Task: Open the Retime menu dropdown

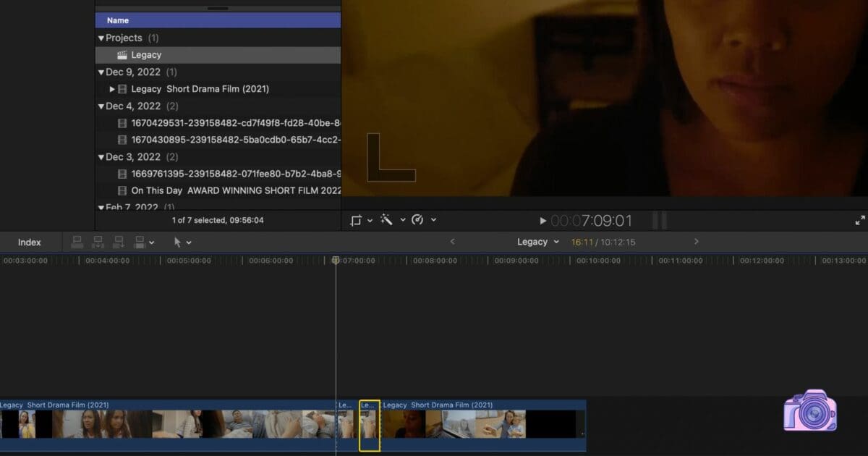Action: 434,220
